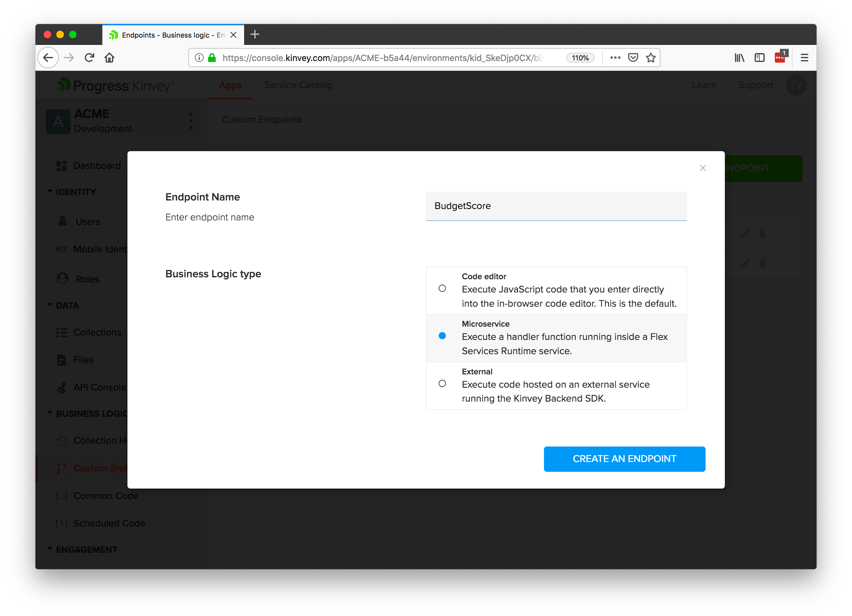This screenshot has width=852, height=616.
Task: Open the Learn link
Action: click(x=704, y=85)
